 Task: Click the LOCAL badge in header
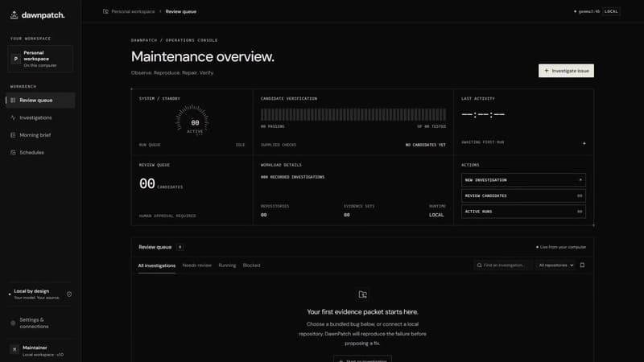pos(611,11)
